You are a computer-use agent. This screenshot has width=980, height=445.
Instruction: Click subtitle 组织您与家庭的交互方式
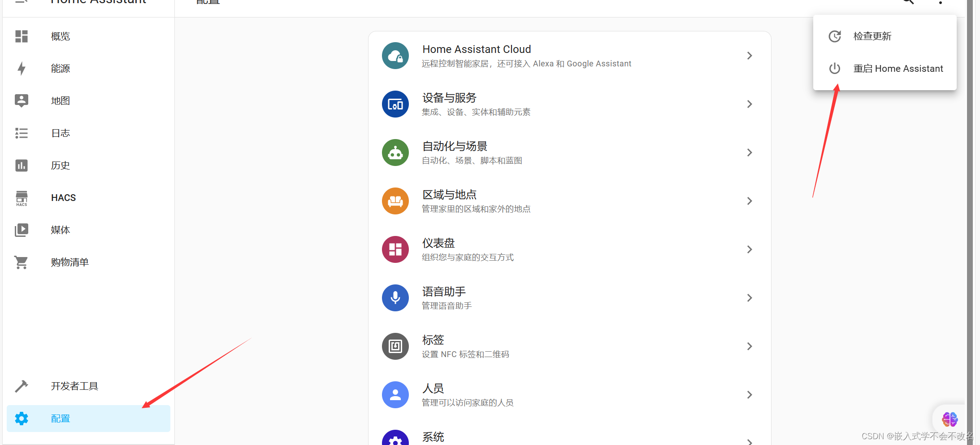[x=468, y=257]
